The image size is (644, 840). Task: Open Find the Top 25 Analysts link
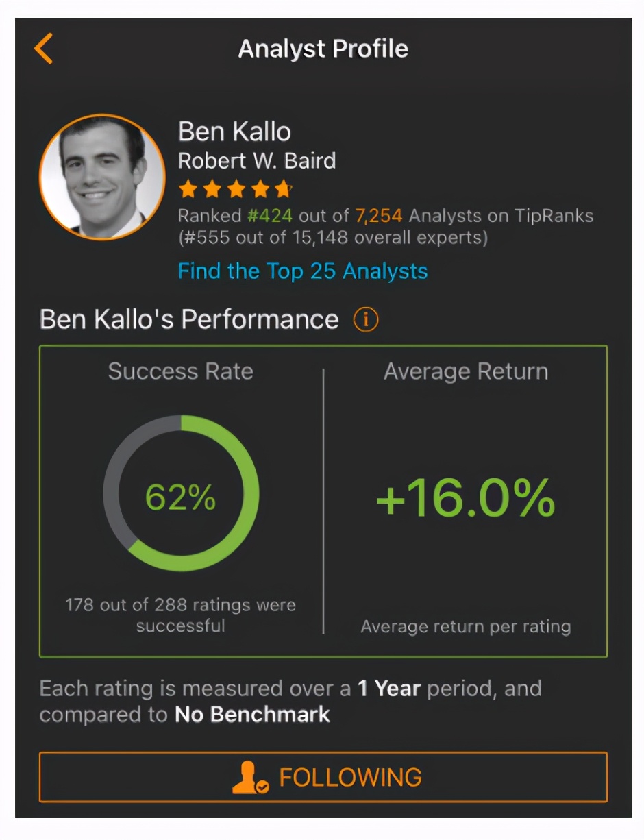[302, 271]
